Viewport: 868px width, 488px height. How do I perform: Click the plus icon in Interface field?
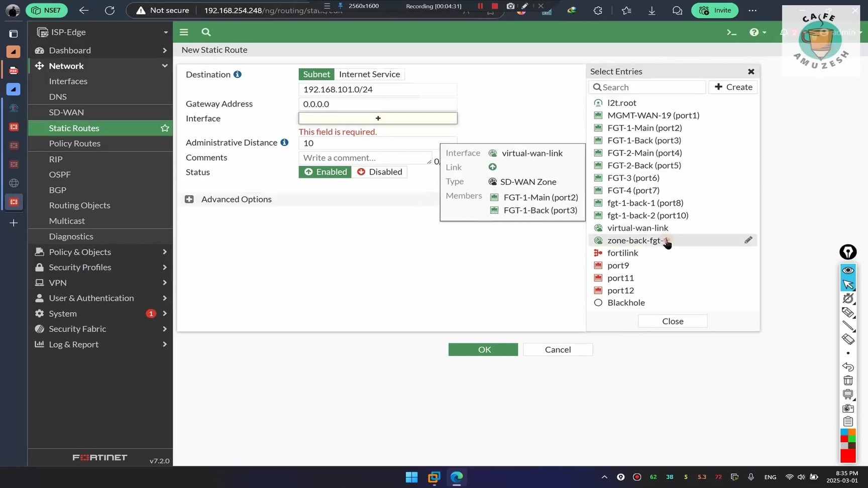tap(378, 118)
